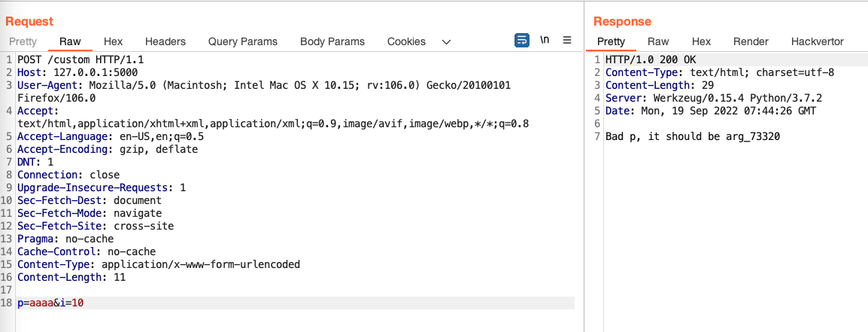Switch to the Response Raw tab
This screenshot has height=332, width=868.
tap(658, 41)
